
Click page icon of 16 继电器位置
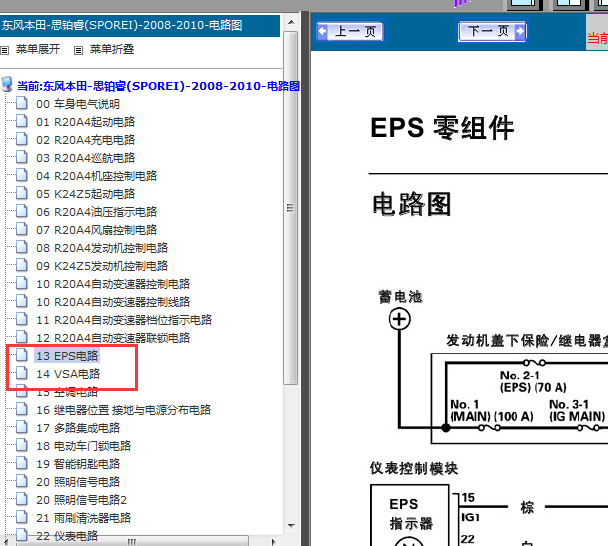point(22,409)
